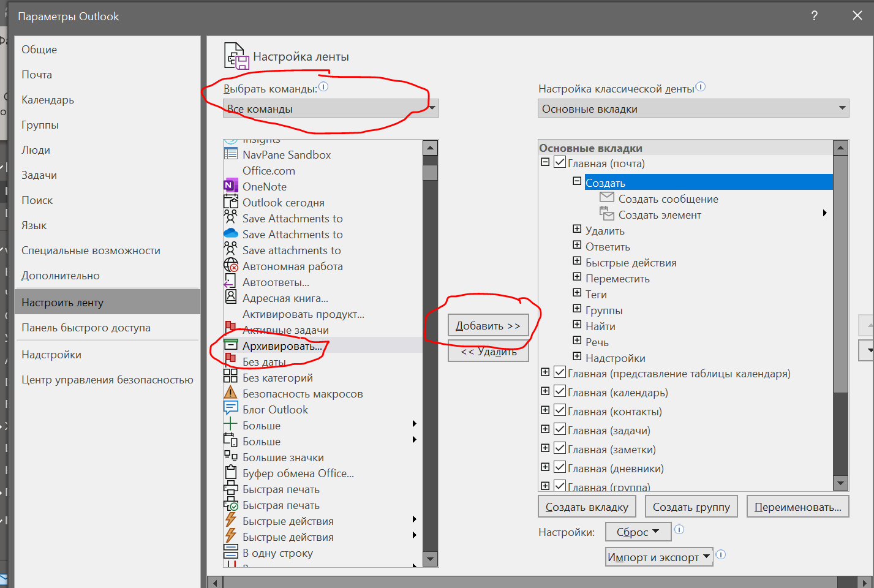Expand the Быстрые действия group in tree

click(x=577, y=261)
